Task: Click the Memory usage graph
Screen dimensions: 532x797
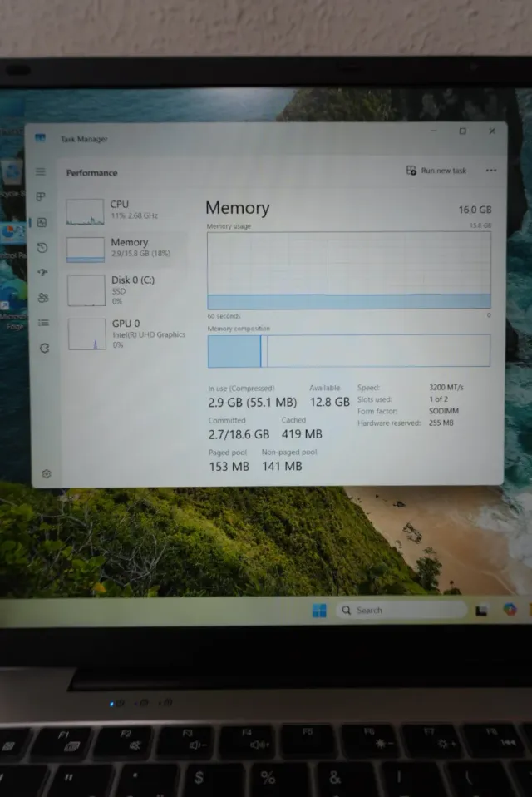Action: [349, 270]
